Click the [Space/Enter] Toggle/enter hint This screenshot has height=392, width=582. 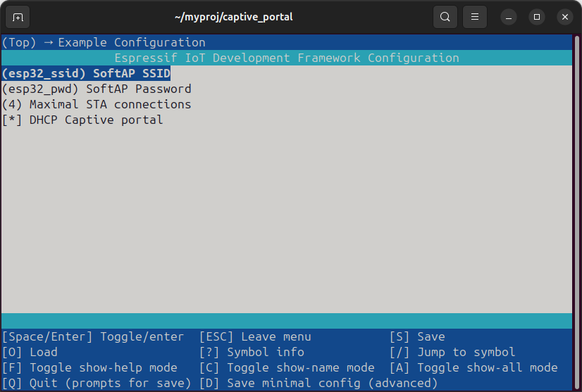93,336
